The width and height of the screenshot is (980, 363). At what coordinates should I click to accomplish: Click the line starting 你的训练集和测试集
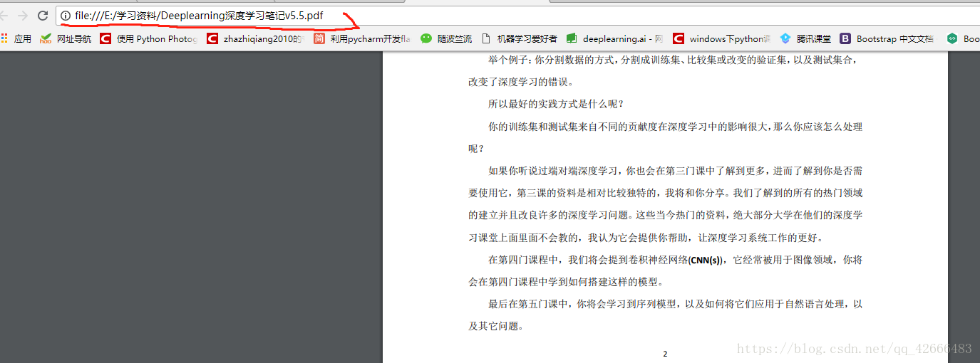click(x=675, y=127)
